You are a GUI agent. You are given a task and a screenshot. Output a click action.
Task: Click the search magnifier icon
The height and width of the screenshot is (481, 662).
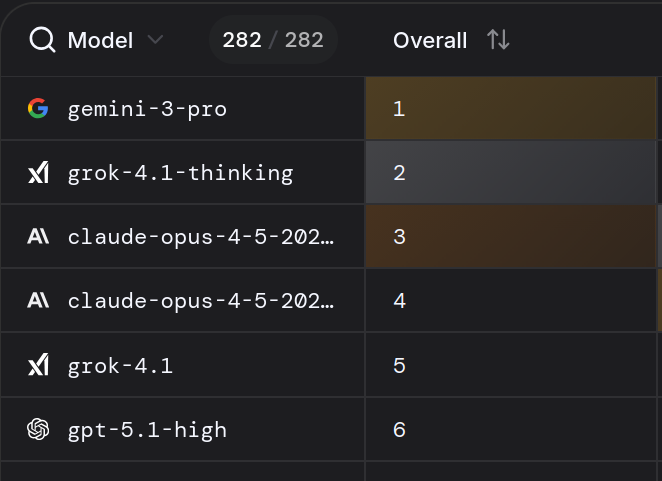42,40
